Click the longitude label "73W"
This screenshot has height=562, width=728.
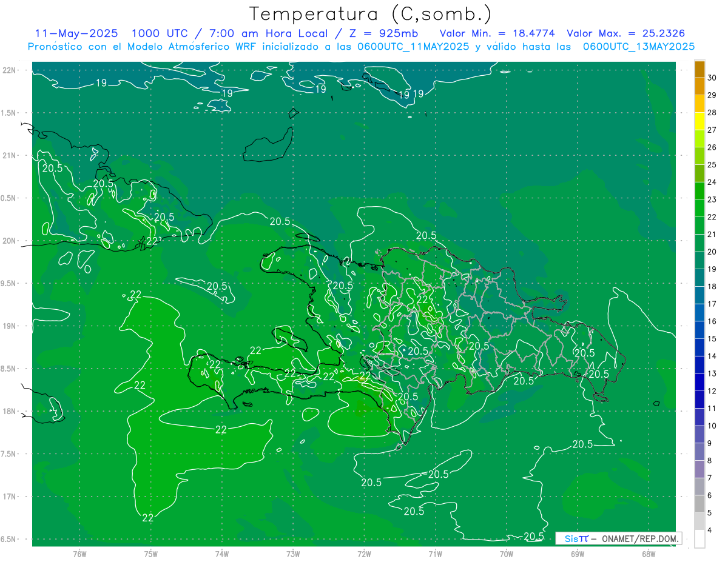coord(293,554)
